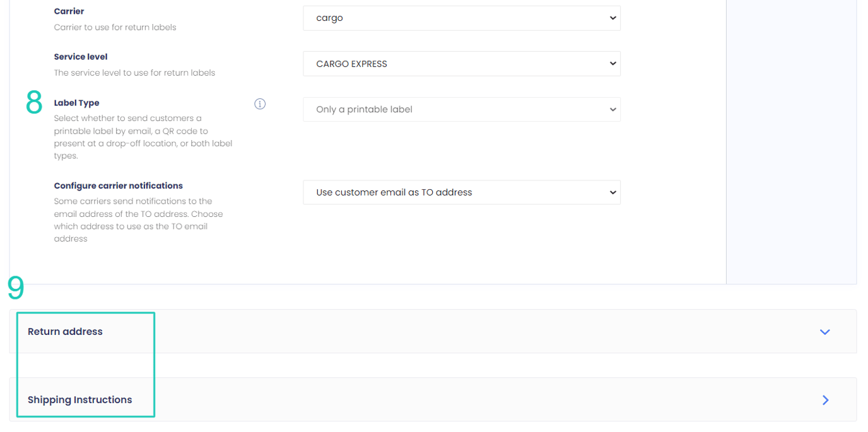Click the Service level field label

point(81,57)
